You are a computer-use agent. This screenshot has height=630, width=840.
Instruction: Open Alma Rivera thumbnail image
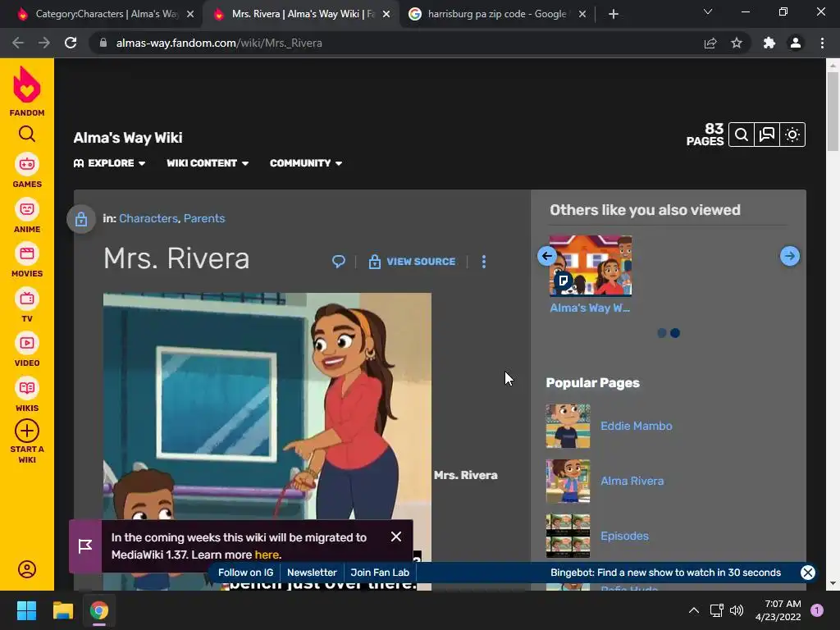pos(568,481)
